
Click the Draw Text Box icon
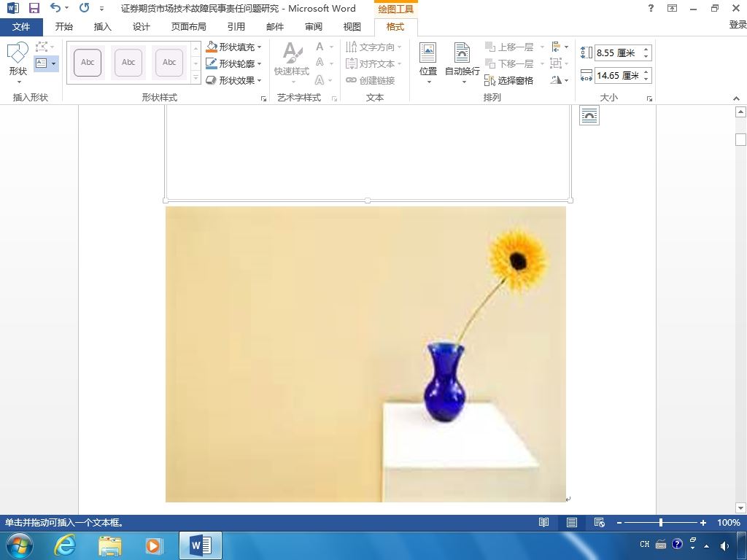tap(42, 63)
